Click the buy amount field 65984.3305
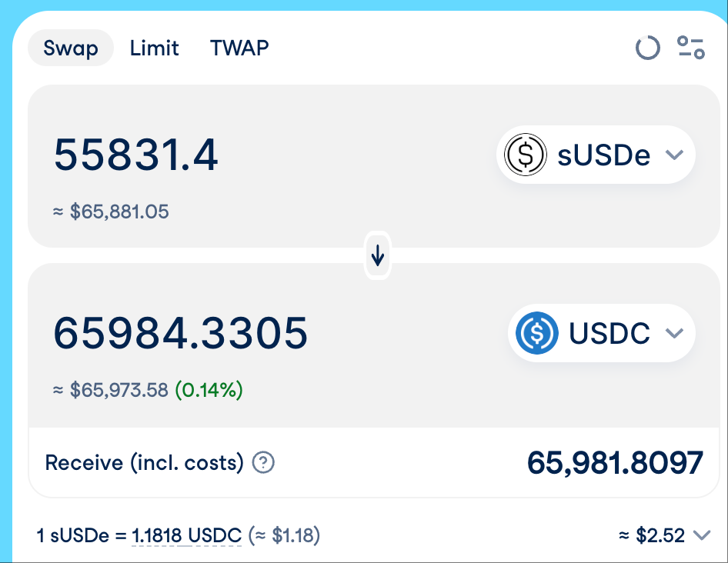 click(181, 333)
